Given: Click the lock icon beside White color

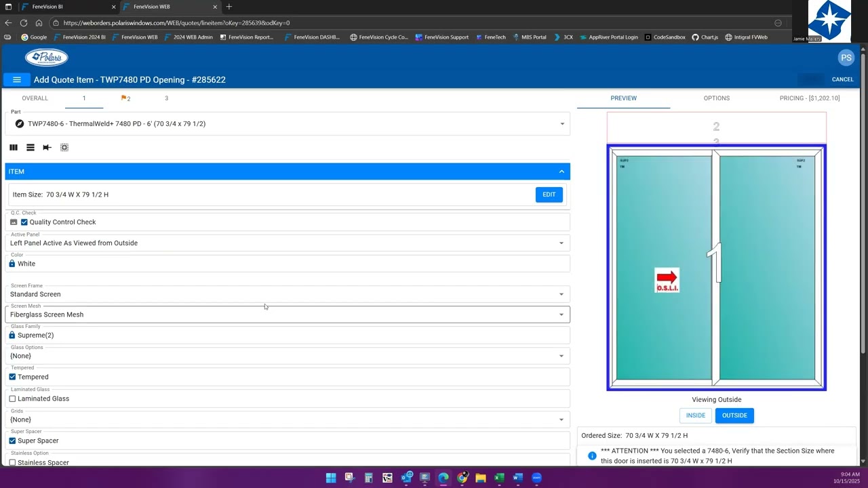Looking at the screenshot, I should (x=12, y=264).
